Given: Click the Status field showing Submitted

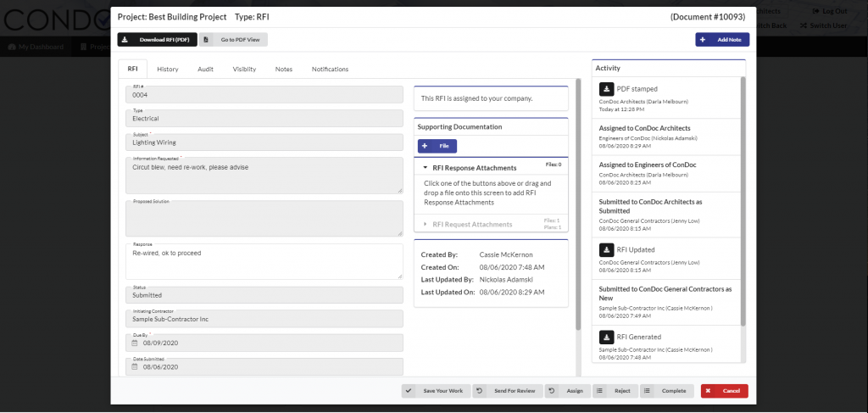Looking at the screenshot, I should 264,295.
